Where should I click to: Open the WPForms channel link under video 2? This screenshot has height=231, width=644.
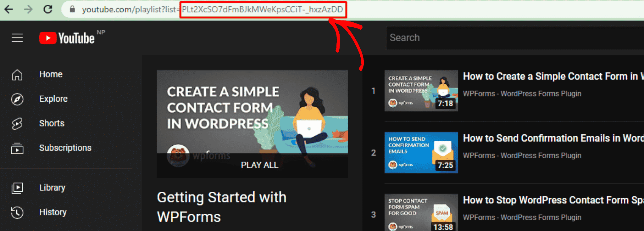[x=522, y=156]
